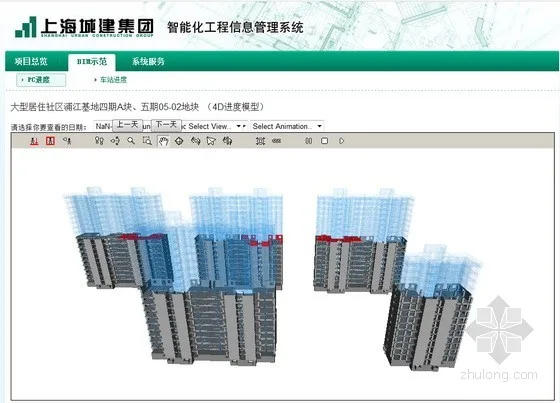
Task: Click the third-person avatar icon
Action: [67, 141]
